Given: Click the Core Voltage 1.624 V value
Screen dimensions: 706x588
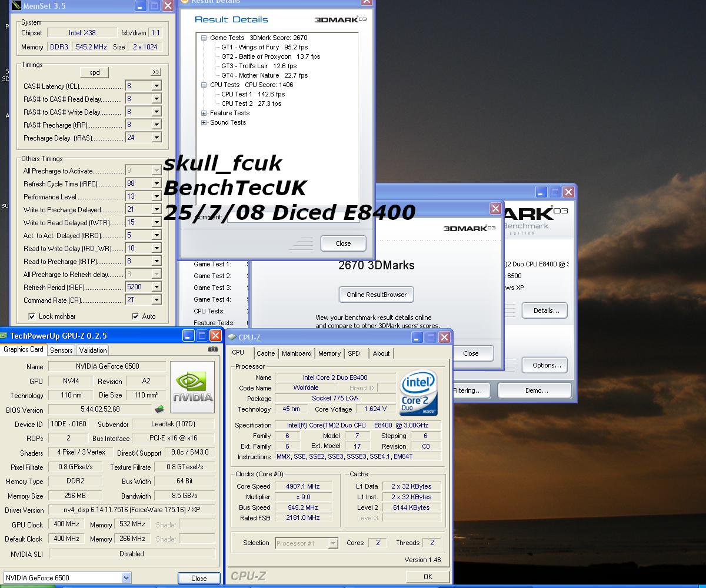Looking at the screenshot, I should tap(375, 409).
